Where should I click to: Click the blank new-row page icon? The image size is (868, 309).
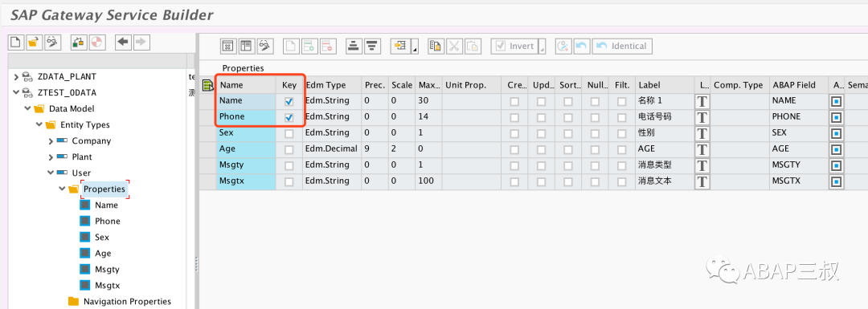291,47
